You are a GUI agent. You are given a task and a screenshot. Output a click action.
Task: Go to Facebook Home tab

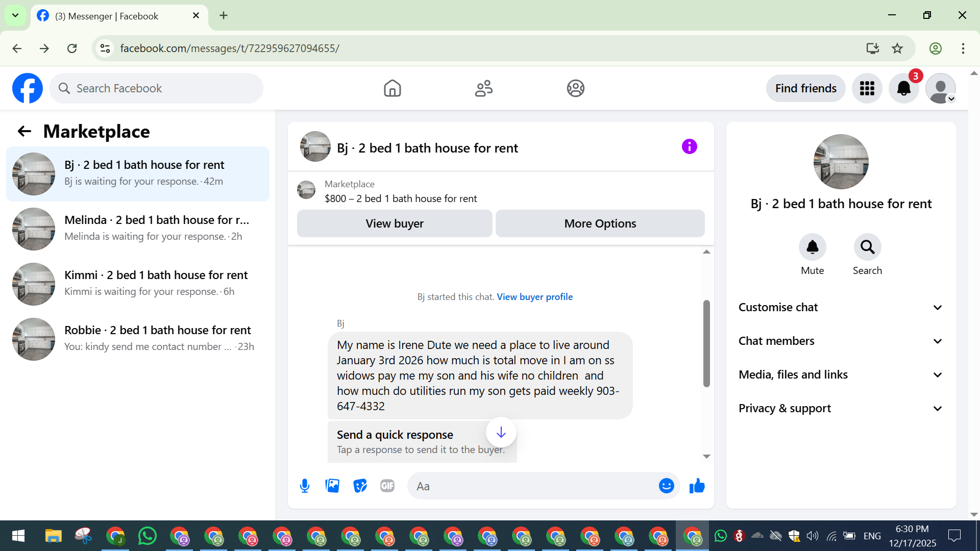point(392,89)
